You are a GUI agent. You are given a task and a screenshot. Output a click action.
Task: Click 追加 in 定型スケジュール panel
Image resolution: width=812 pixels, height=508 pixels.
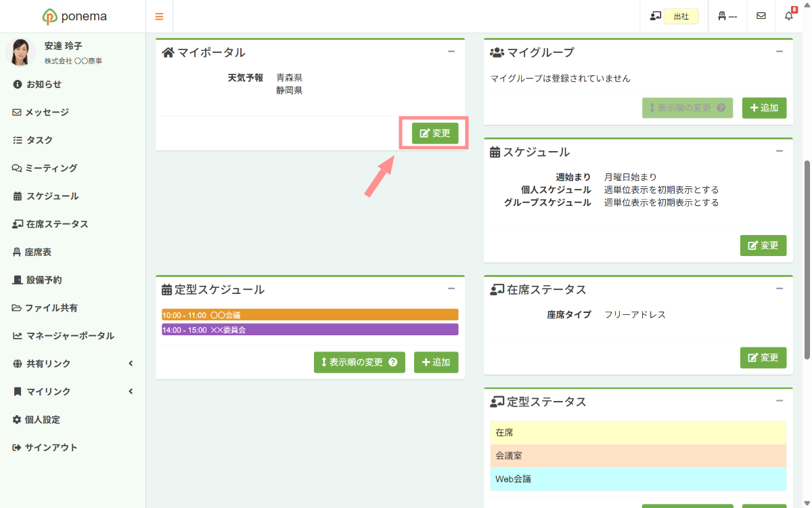tap(436, 362)
